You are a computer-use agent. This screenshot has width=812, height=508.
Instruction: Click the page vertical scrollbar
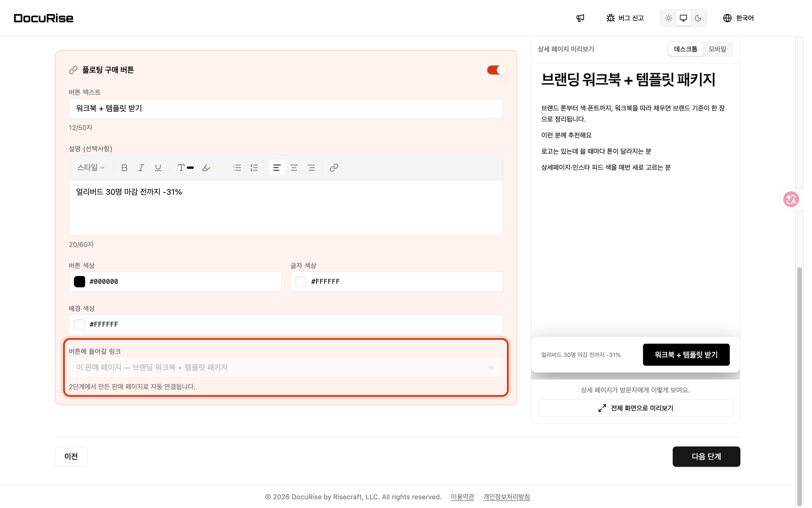799,386
